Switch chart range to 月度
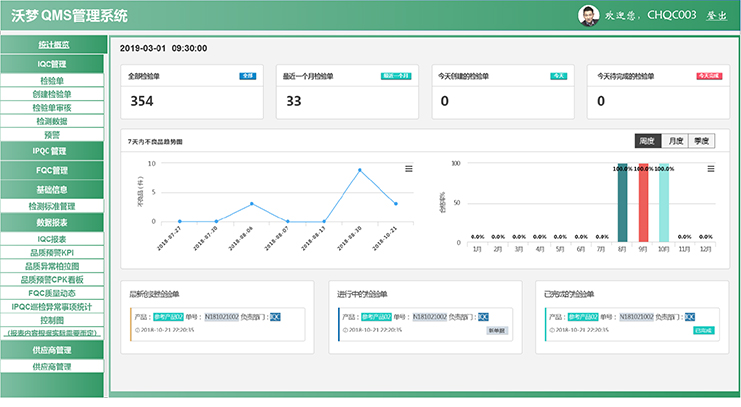This screenshot has height=407, width=741. pyautogui.click(x=675, y=141)
